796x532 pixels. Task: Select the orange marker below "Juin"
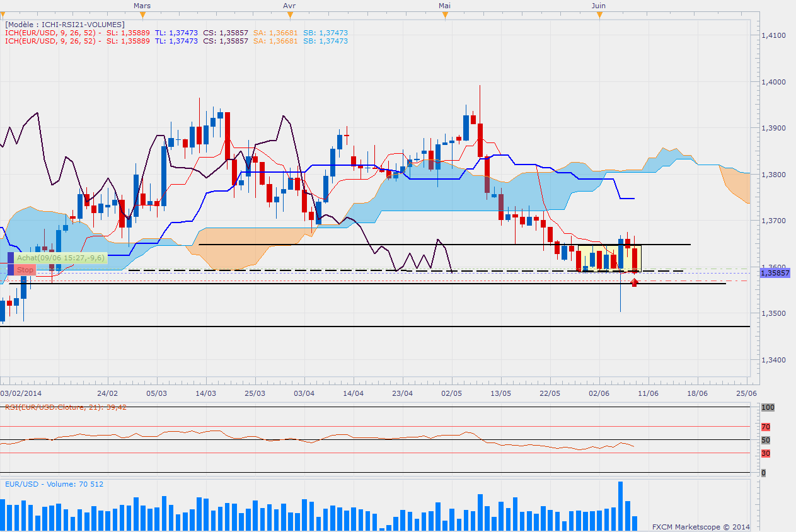599,15
